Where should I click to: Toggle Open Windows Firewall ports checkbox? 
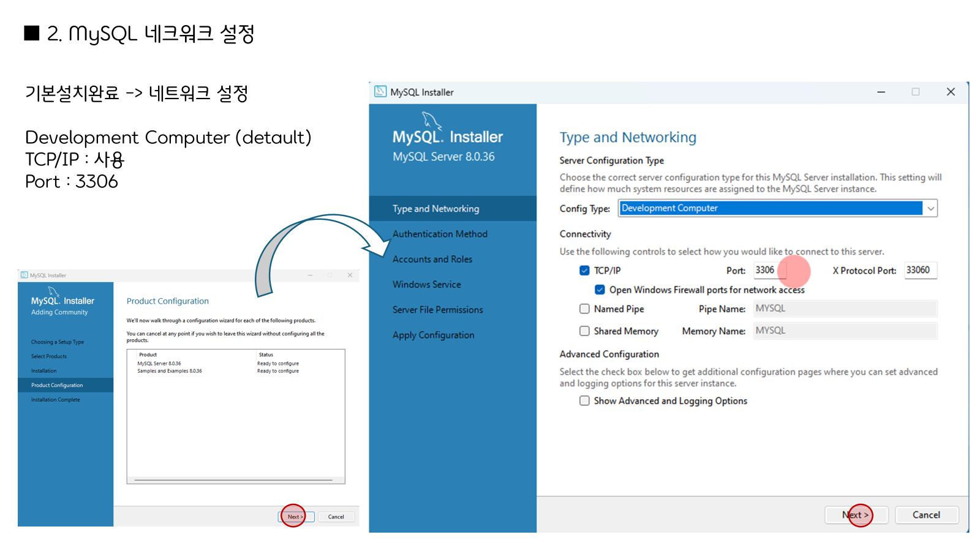(600, 290)
